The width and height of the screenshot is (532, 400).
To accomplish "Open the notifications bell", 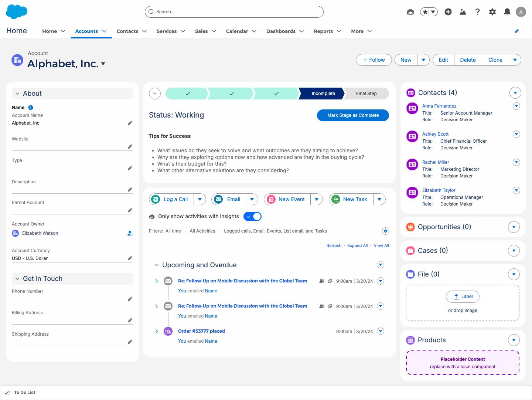I will click(507, 12).
